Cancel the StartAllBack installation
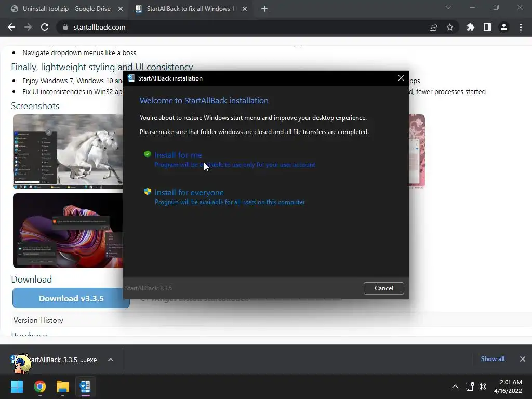 click(x=384, y=288)
